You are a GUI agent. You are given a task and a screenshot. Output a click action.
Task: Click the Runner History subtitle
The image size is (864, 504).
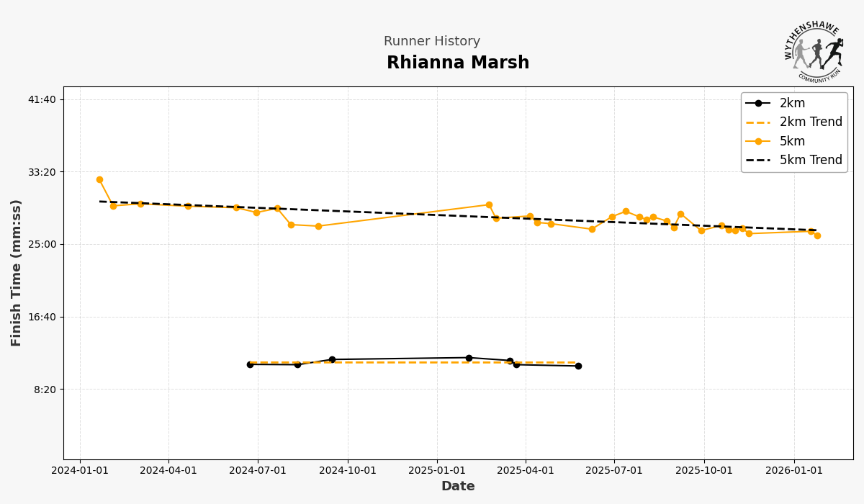432,42
